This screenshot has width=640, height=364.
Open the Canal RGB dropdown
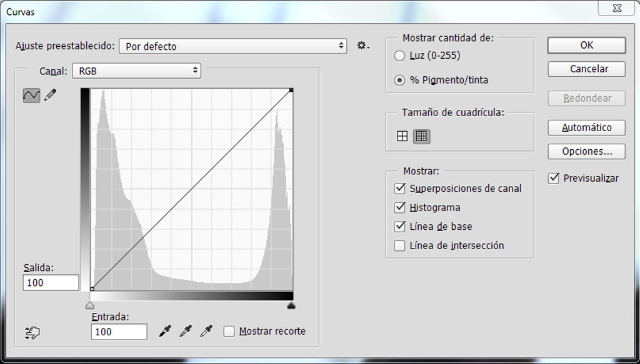pos(137,71)
